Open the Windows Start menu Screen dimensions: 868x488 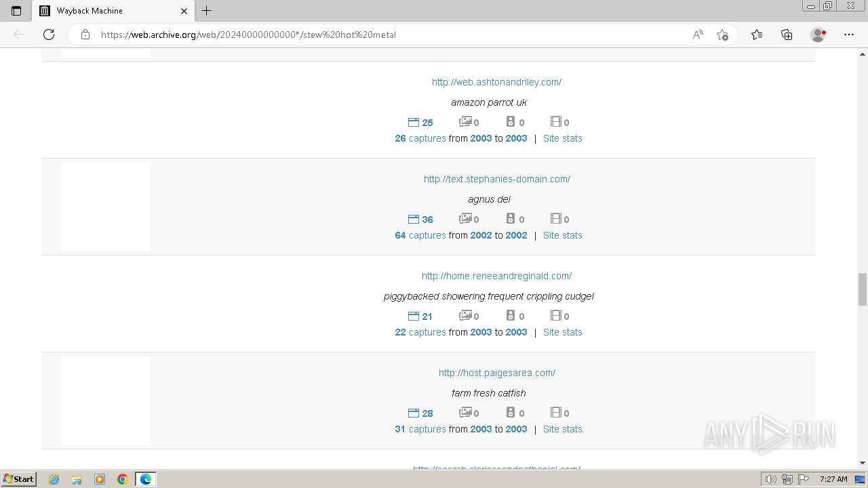tap(19, 479)
